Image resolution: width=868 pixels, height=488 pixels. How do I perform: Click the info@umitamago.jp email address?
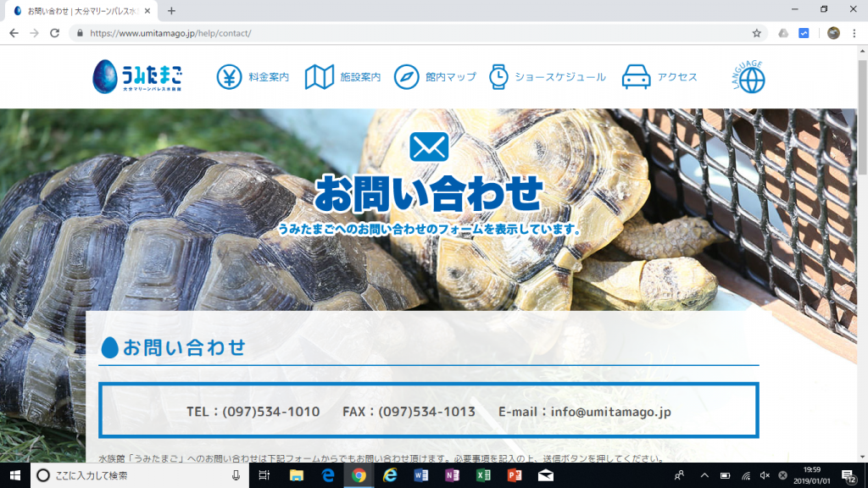pyautogui.click(x=610, y=412)
